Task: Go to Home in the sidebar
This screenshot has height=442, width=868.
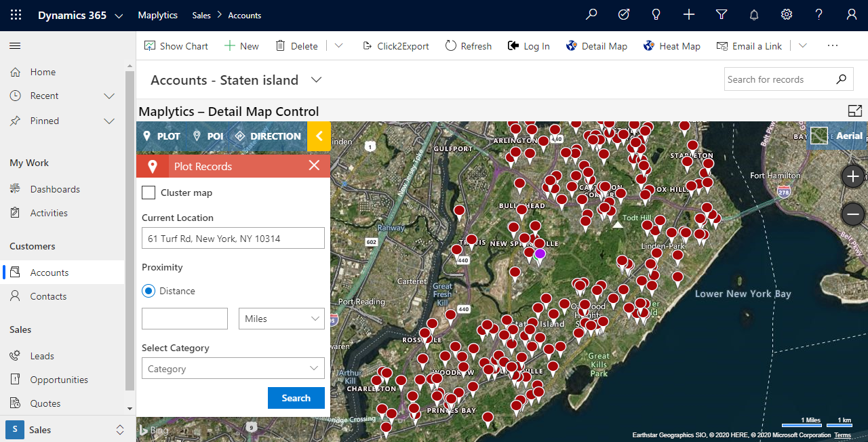Action: 43,72
